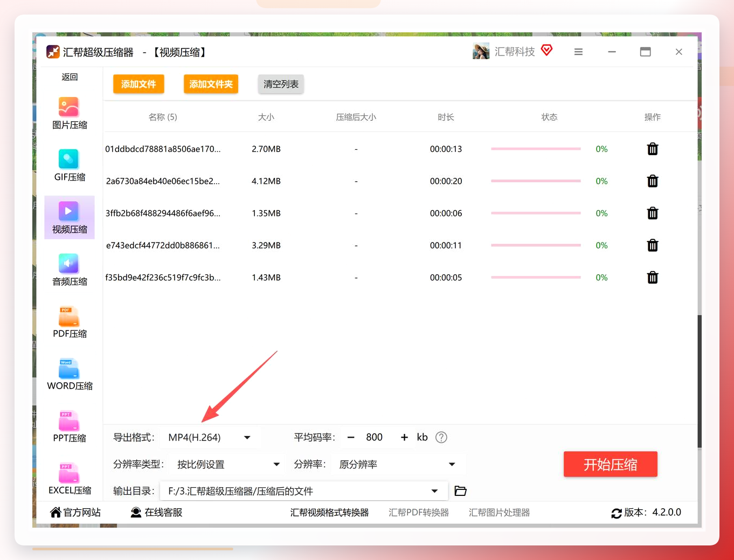Image resolution: width=734 pixels, height=560 pixels.
Task: Click the 添加文件 button
Action: click(x=139, y=84)
